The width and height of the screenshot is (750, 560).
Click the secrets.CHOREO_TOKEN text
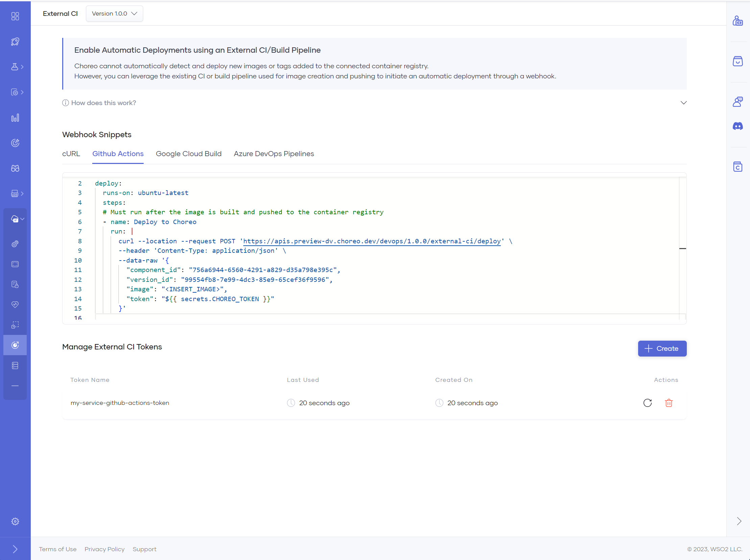pyautogui.click(x=220, y=299)
